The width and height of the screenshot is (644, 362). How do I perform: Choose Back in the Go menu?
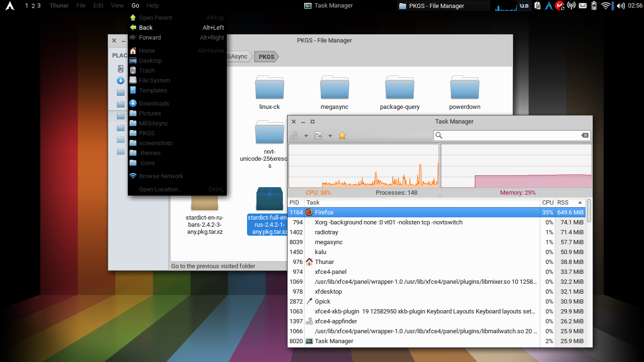click(x=177, y=28)
